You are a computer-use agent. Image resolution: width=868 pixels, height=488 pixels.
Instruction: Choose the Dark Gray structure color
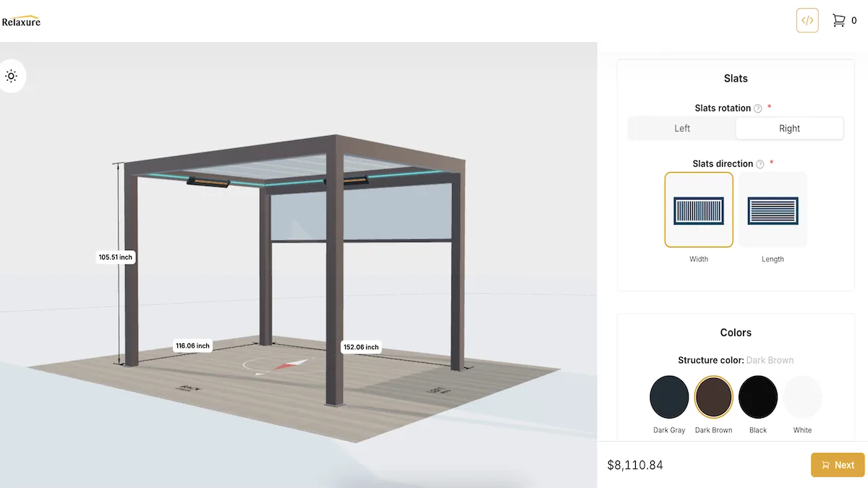pyautogui.click(x=669, y=397)
